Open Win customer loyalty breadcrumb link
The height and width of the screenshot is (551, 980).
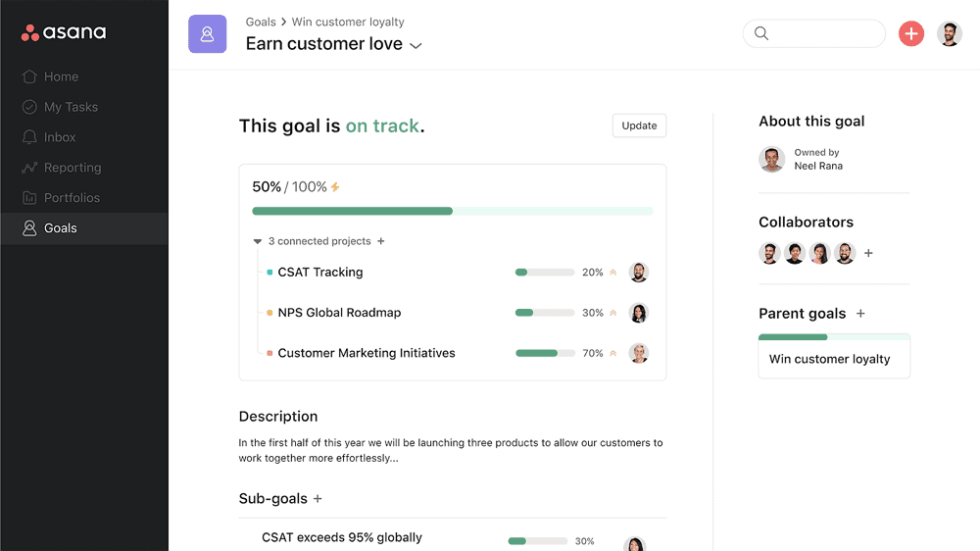coord(348,22)
